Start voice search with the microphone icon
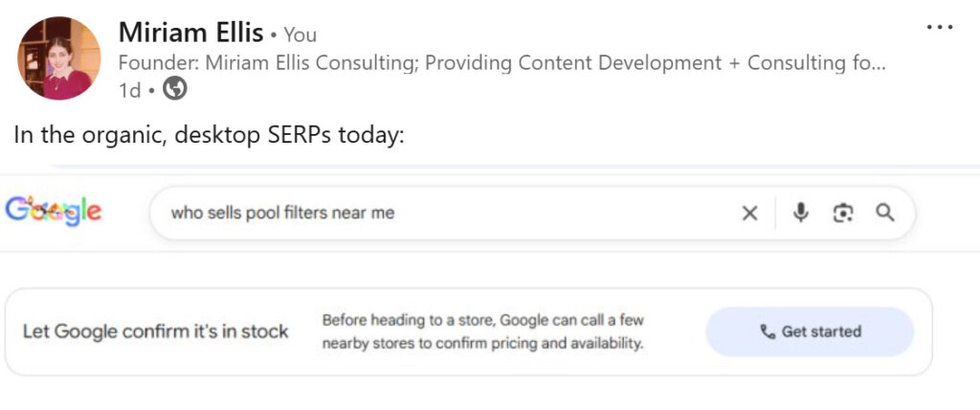This screenshot has height=410, width=980. pyautogui.click(x=801, y=213)
